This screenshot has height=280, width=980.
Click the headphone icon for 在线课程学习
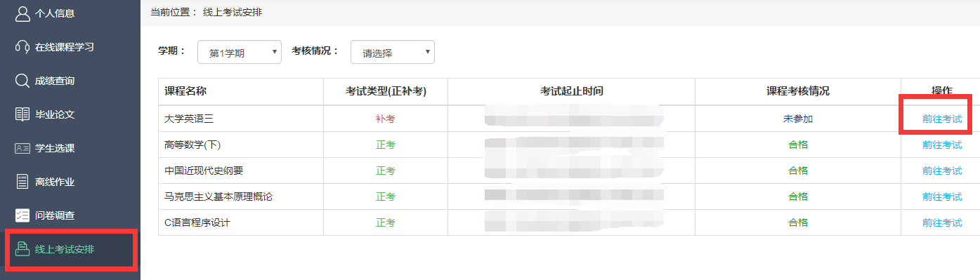click(x=22, y=47)
